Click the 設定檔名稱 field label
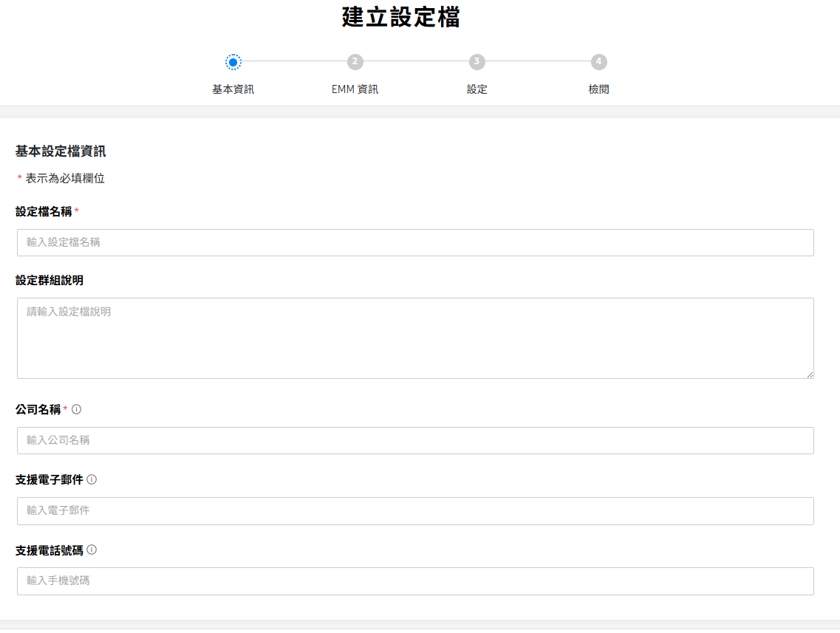840x633 pixels. pos(44,211)
